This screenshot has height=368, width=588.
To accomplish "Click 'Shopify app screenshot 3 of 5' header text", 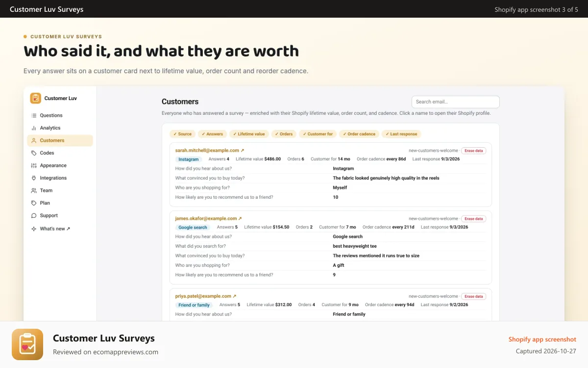I will [x=537, y=9].
